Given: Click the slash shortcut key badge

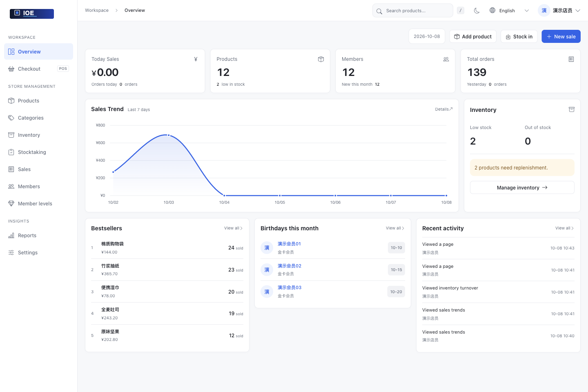Looking at the screenshot, I should coord(461,11).
